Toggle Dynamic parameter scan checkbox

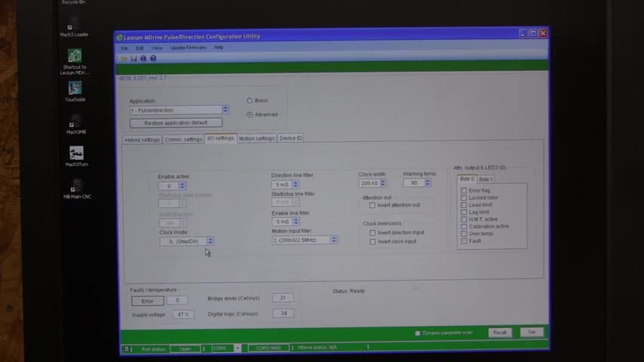click(x=417, y=333)
